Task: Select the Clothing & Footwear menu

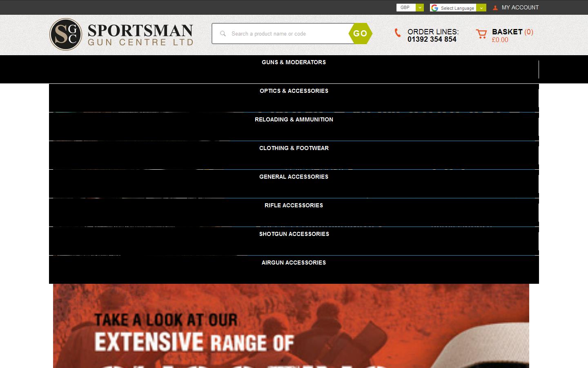Action: tap(294, 148)
